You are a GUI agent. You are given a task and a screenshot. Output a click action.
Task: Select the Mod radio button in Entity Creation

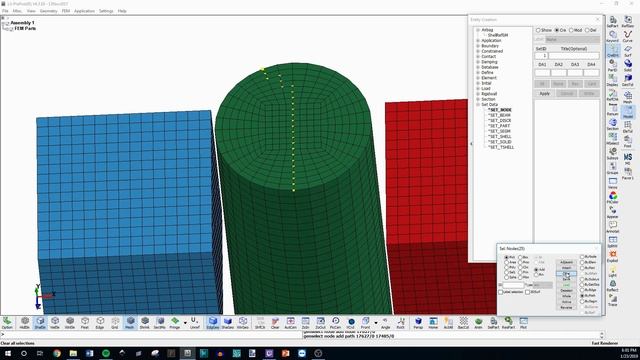coord(571,30)
